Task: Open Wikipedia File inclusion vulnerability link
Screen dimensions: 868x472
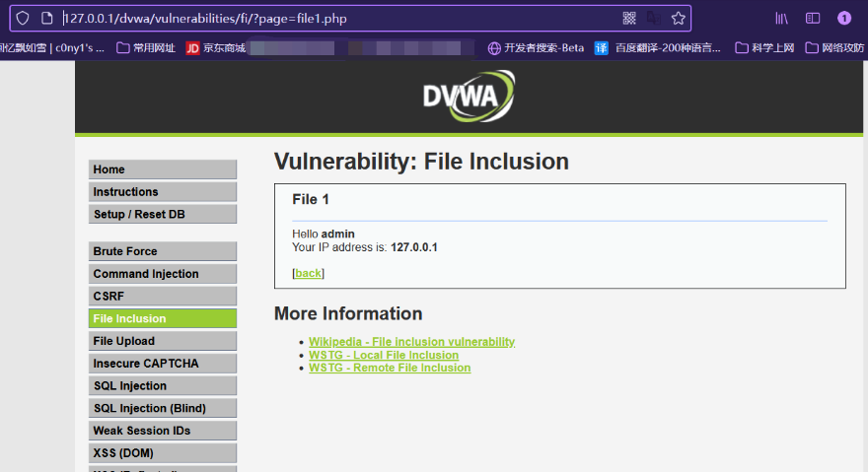Action: pos(412,342)
